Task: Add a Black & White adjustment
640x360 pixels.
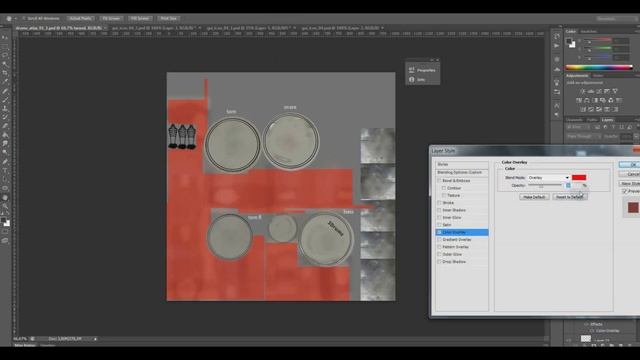Action: [595, 100]
